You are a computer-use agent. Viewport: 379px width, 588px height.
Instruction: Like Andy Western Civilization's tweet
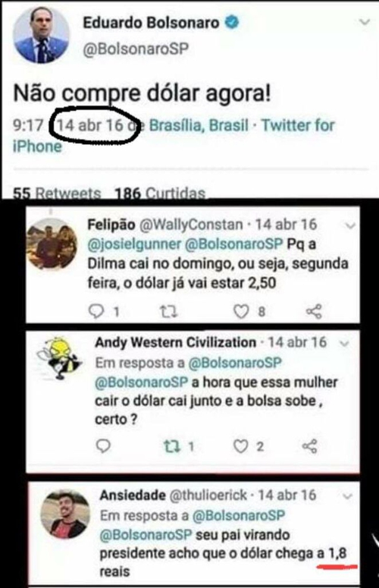[x=240, y=446]
